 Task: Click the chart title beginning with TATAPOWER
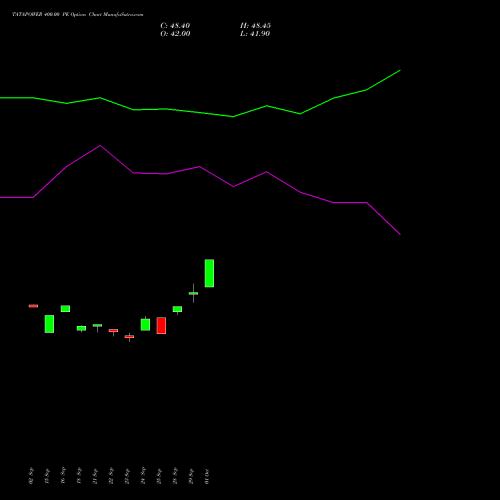click(x=78, y=15)
